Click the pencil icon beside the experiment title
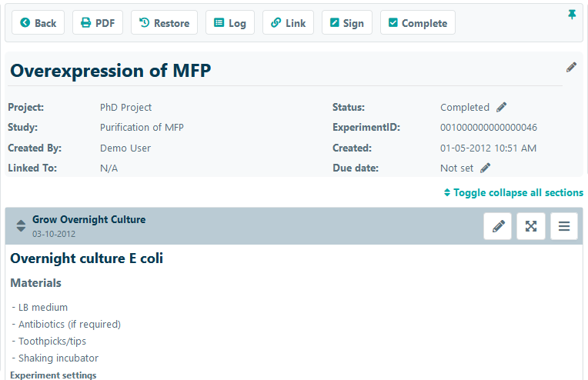 (x=571, y=68)
